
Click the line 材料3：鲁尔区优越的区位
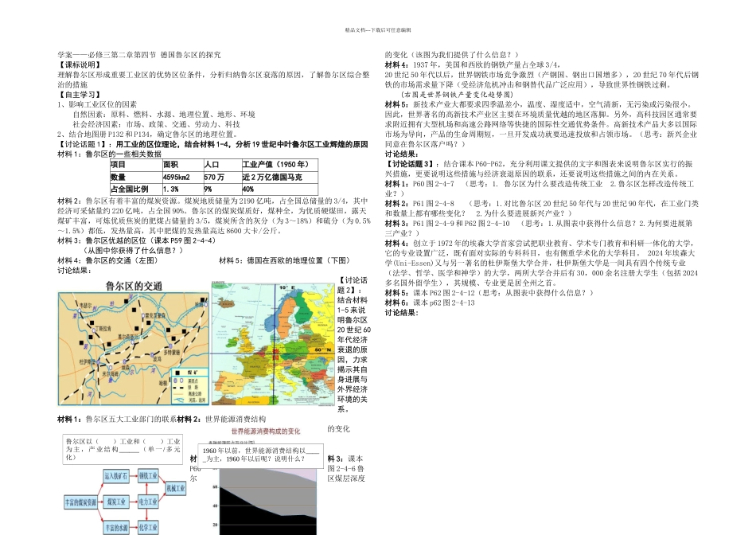point(136,240)
